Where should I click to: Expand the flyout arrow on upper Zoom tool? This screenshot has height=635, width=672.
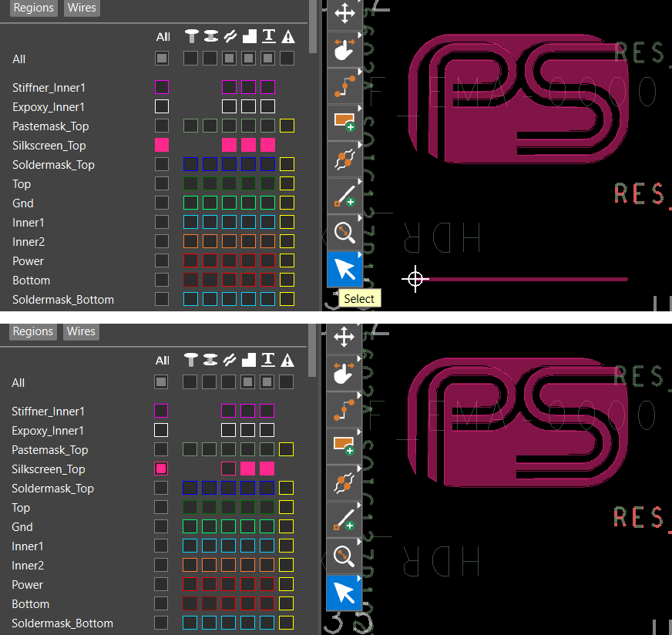point(359,219)
